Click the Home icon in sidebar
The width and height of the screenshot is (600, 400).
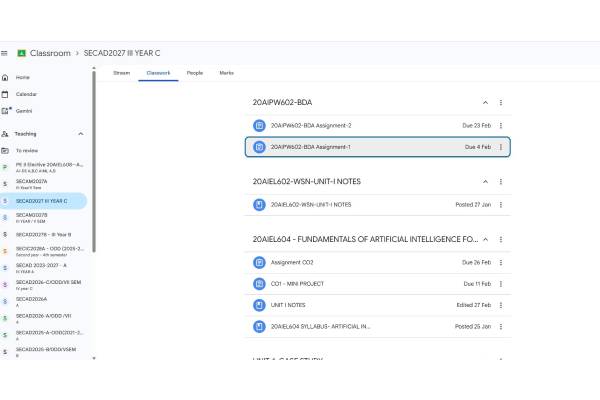coord(6,77)
